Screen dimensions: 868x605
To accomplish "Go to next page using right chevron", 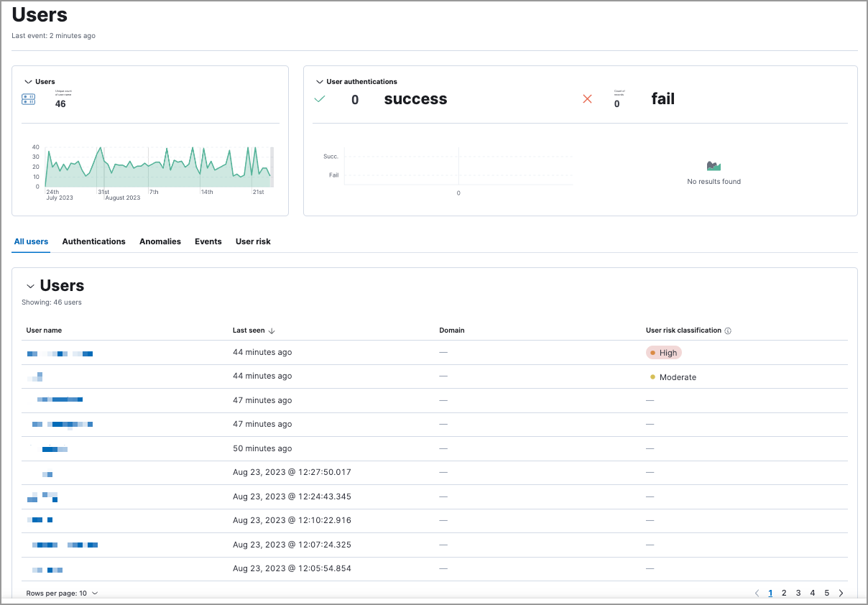I will coord(841,593).
